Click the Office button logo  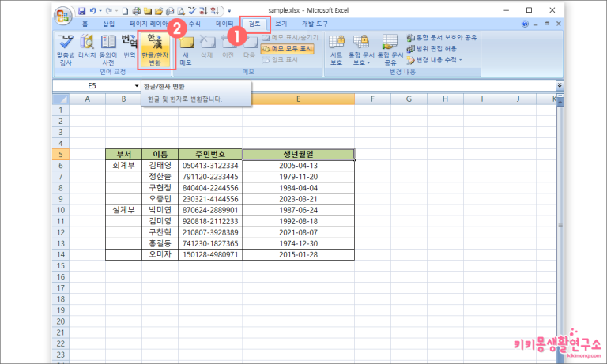tap(63, 16)
